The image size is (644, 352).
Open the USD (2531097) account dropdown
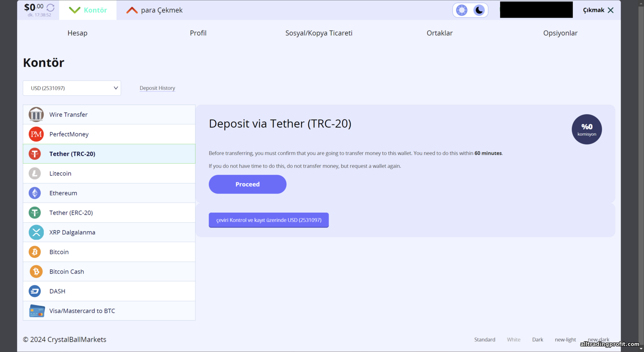point(72,88)
